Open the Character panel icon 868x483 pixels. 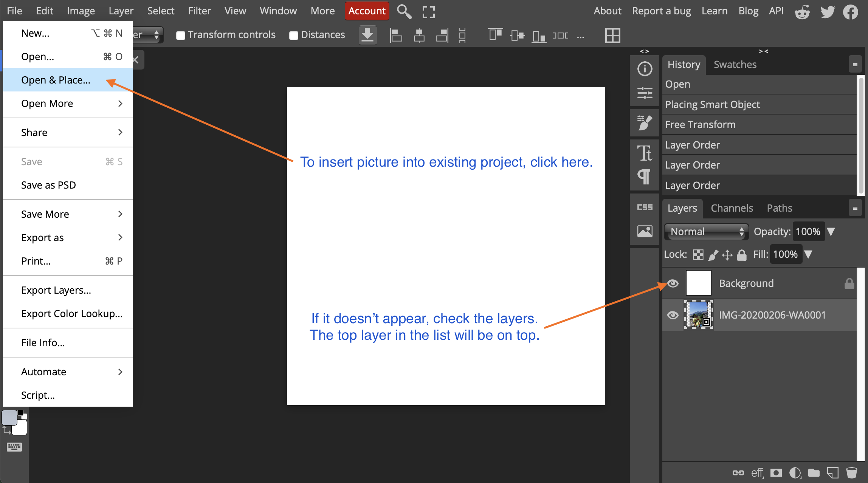(x=645, y=153)
